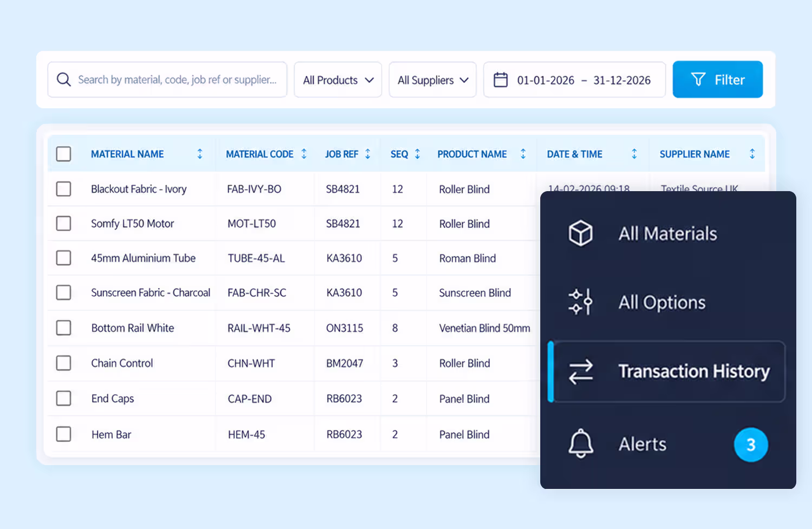Click the All Options sliders icon
Screen dimensions: 812x529
(x=580, y=302)
